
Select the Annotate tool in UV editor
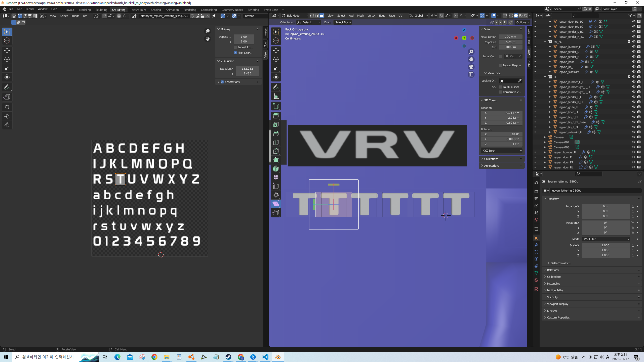(x=7, y=87)
